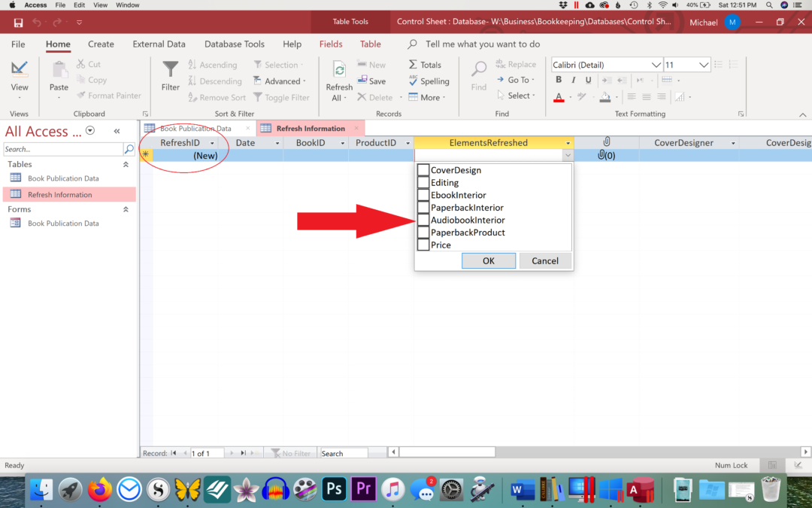Collapse the Forms group
This screenshot has height=508, width=812.
(x=126, y=209)
